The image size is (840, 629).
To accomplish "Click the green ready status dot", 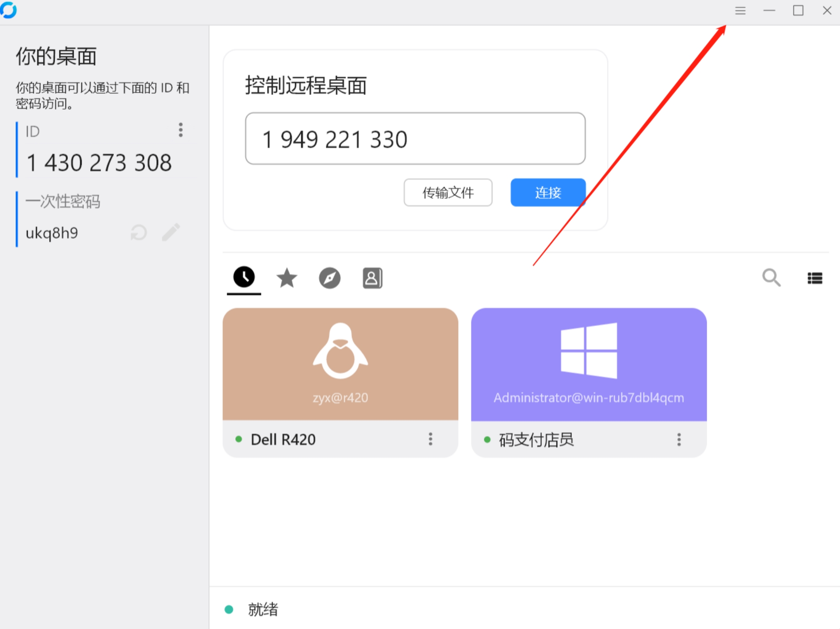I will click(229, 610).
